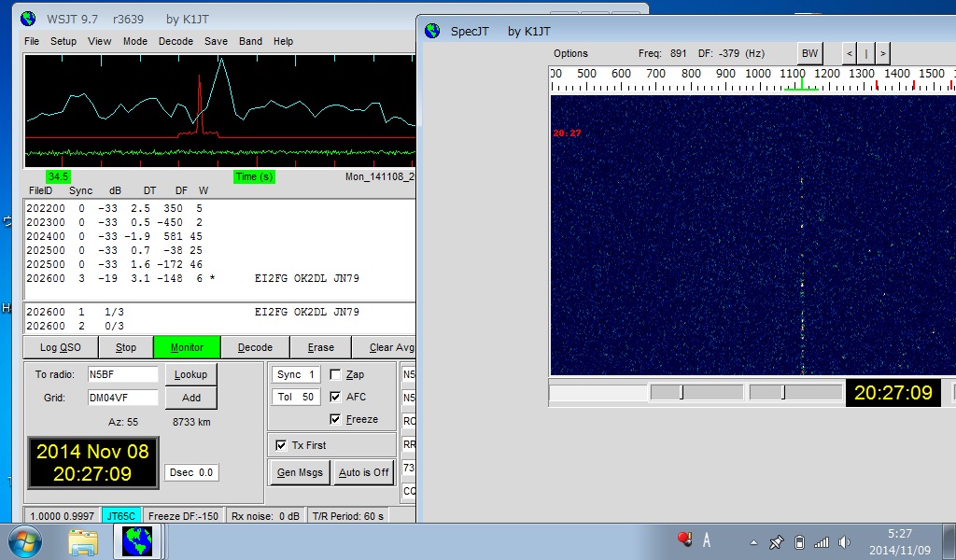Image resolution: width=956 pixels, height=560 pixels.
Task: Click the JT65C mode indicator in status bar
Action: point(120,516)
